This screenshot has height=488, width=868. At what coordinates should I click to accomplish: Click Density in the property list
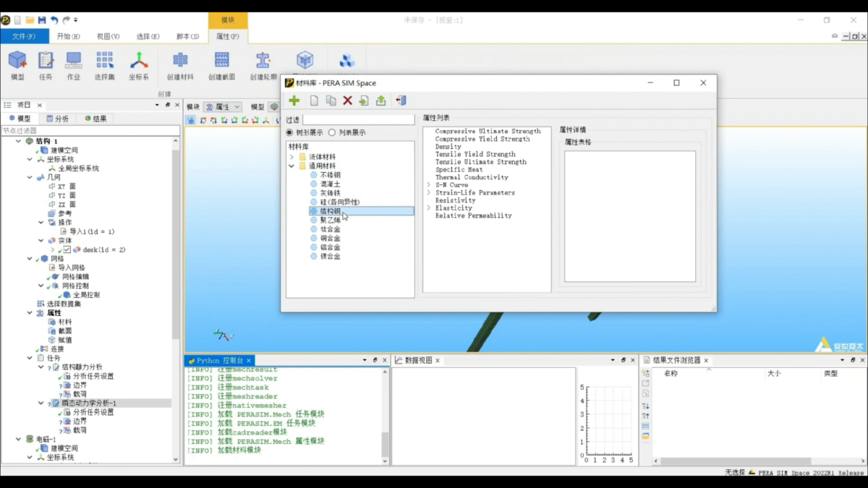[448, 147]
